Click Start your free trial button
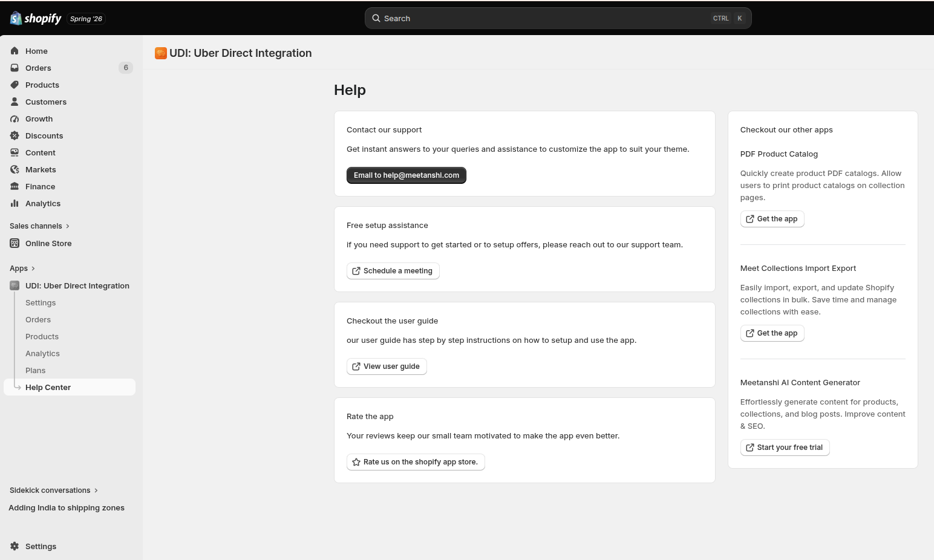934x560 pixels. point(785,448)
